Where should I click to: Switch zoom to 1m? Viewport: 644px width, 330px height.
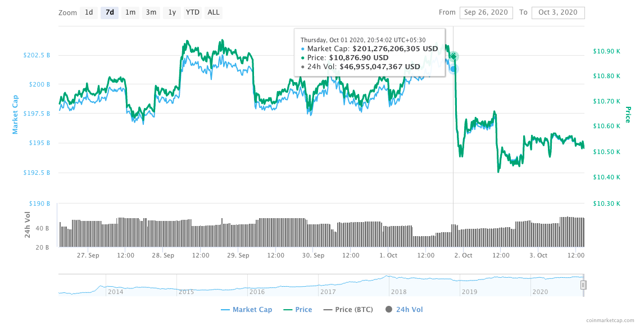[x=130, y=12]
